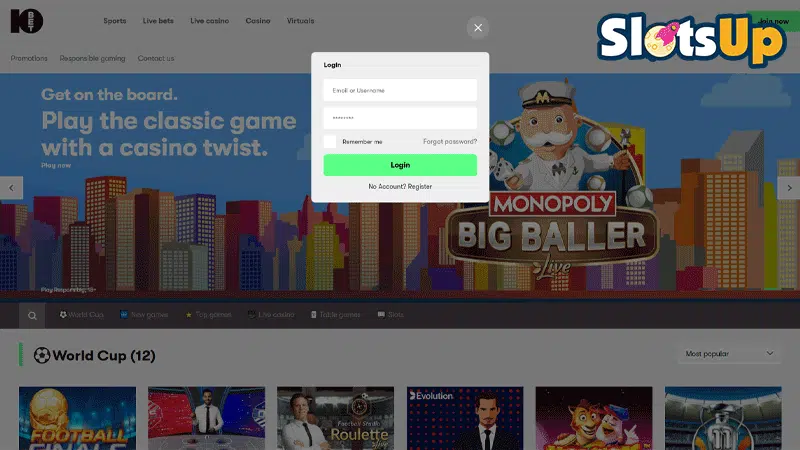The image size is (800, 450).
Task: Open the search magnifier icon
Action: (x=32, y=315)
